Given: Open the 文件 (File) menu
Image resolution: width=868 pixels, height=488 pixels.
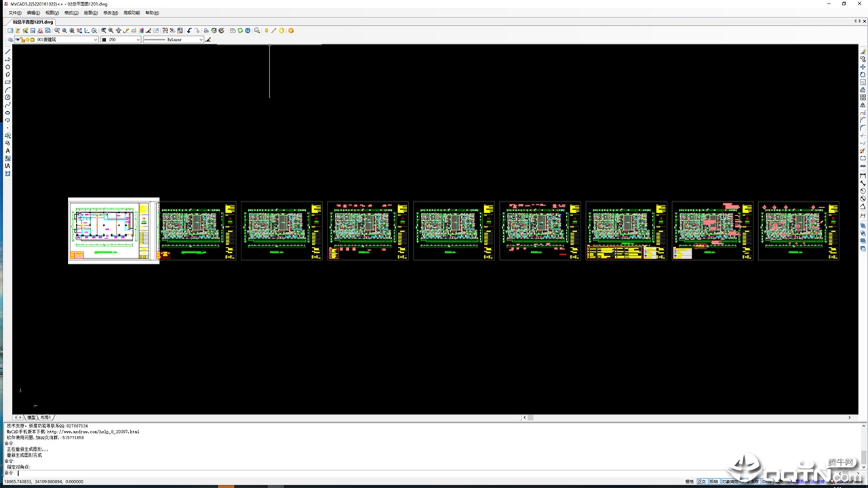Looking at the screenshot, I should pyautogui.click(x=14, y=13).
